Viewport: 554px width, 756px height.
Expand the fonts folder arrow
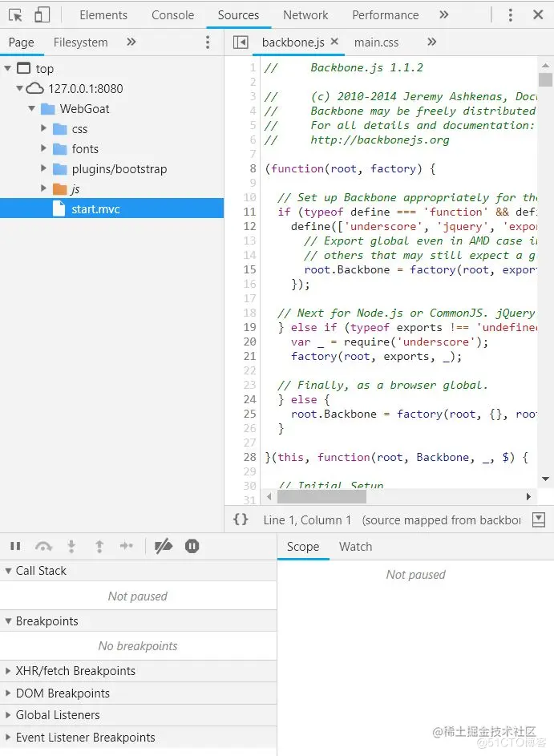pyautogui.click(x=43, y=148)
